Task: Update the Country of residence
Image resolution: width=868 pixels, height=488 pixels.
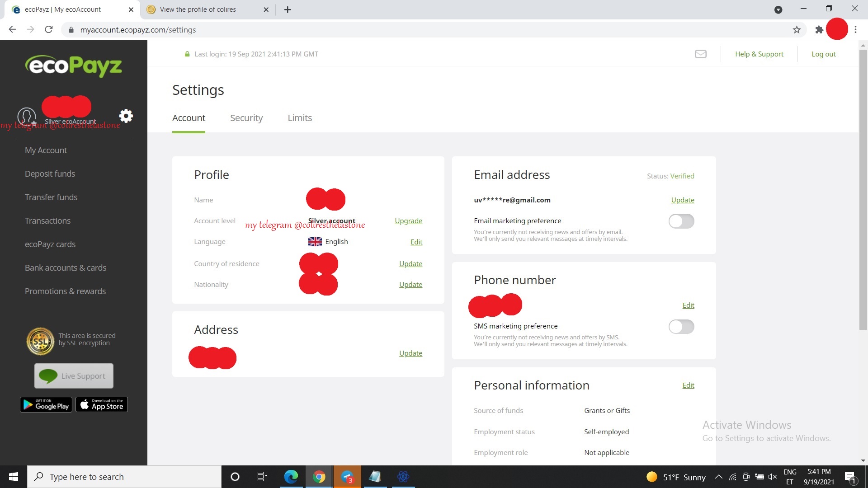Action: click(410, 264)
